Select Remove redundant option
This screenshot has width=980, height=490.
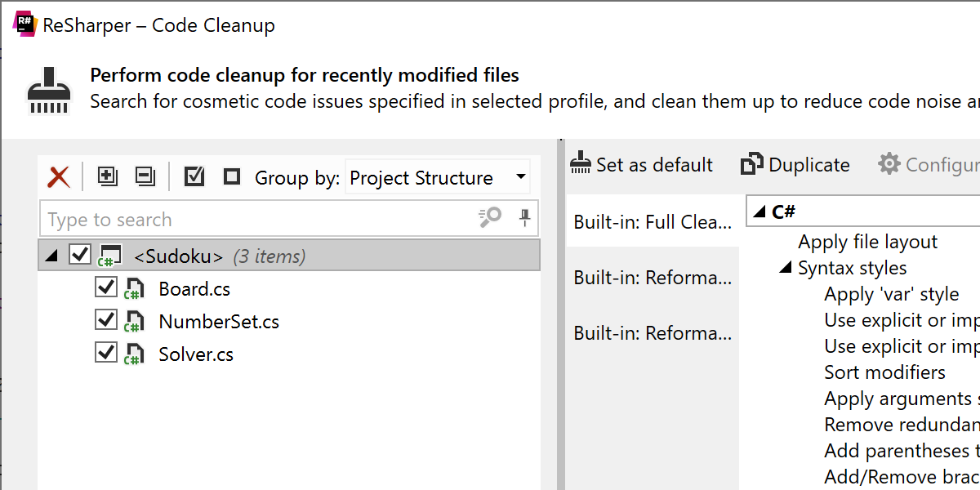pyautogui.click(x=902, y=425)
